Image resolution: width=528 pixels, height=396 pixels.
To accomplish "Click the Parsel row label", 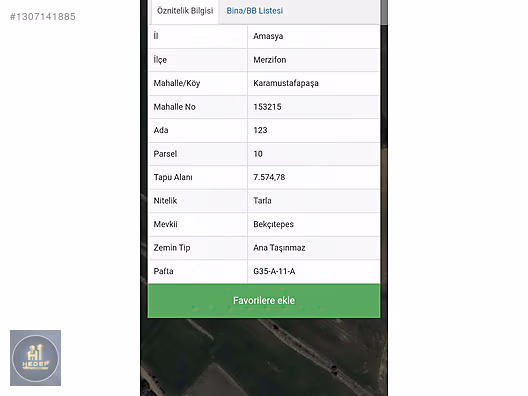I will pos(165,154).
